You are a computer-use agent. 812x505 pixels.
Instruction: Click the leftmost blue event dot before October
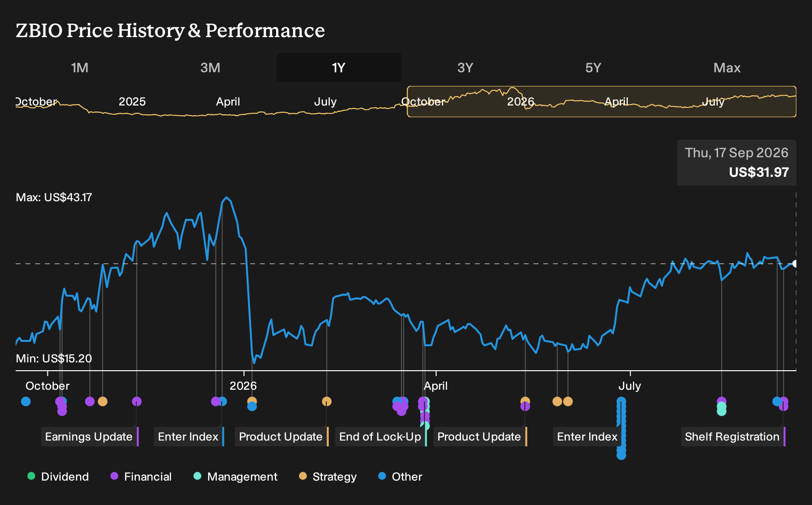26,401
